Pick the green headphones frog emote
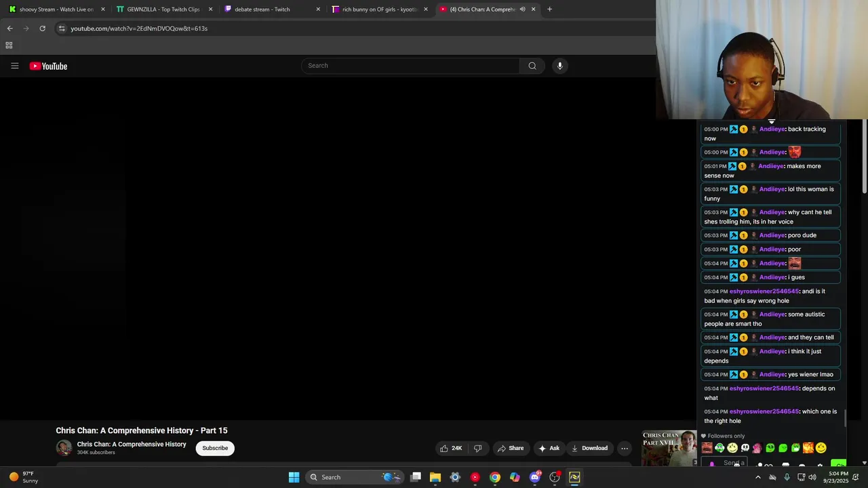Screen dimensions: 868x488 tap(719, 447)
